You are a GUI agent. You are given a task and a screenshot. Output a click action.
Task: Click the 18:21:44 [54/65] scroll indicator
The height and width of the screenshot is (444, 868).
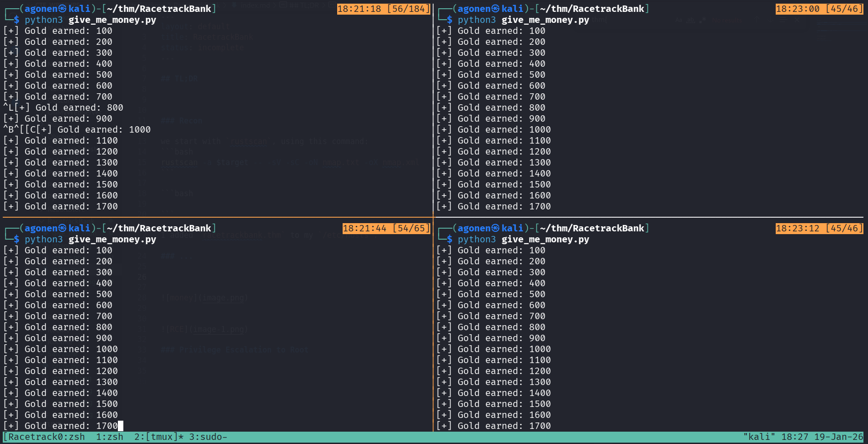(386, 228)
